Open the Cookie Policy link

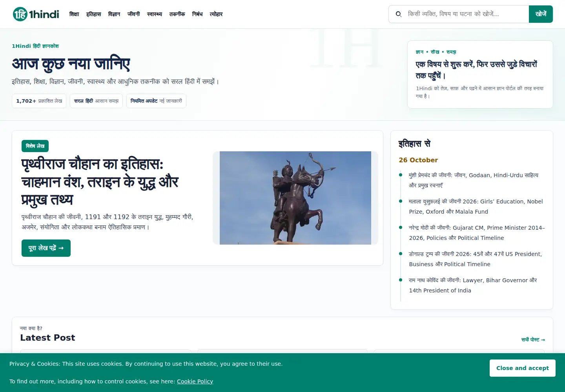(195, 381)
